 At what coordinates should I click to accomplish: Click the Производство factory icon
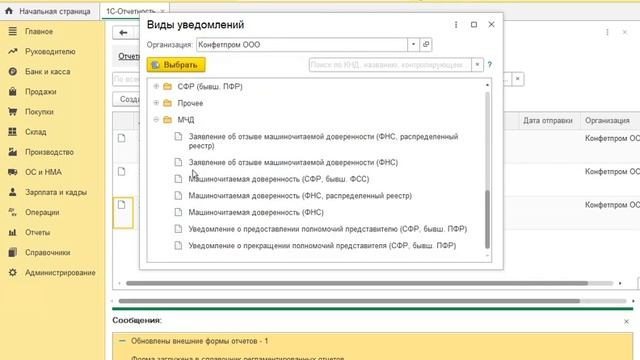coord(13,152)
